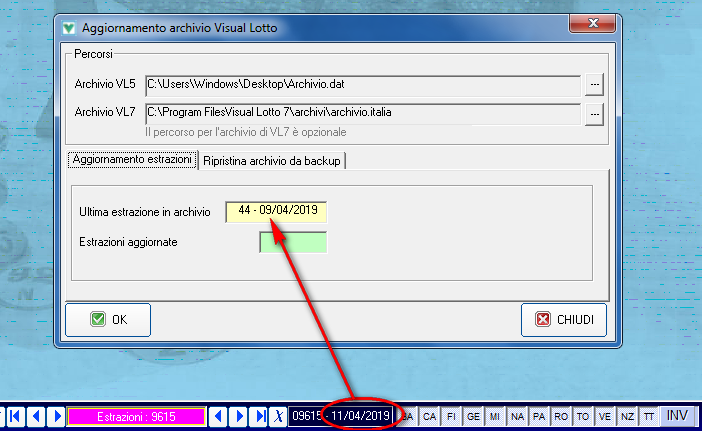Toggle the TO wheel button
This screenshot has height=431, width=702.
tap(582, 417)
